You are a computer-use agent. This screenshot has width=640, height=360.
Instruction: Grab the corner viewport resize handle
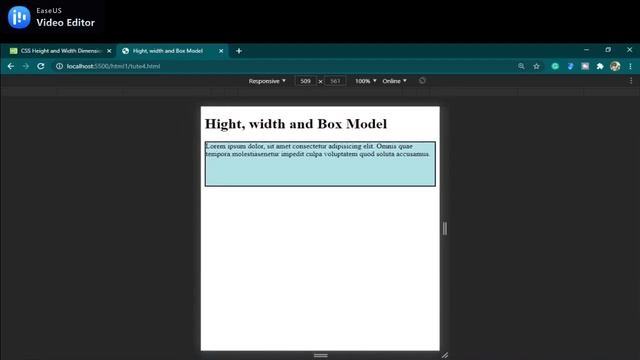click(x=444, y=356)
